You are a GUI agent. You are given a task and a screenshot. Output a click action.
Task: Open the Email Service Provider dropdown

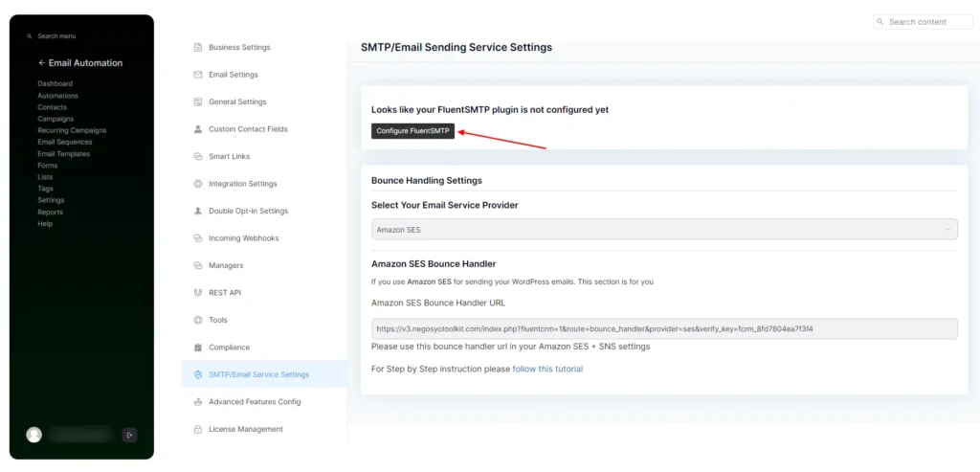click(x=664, y=230)
